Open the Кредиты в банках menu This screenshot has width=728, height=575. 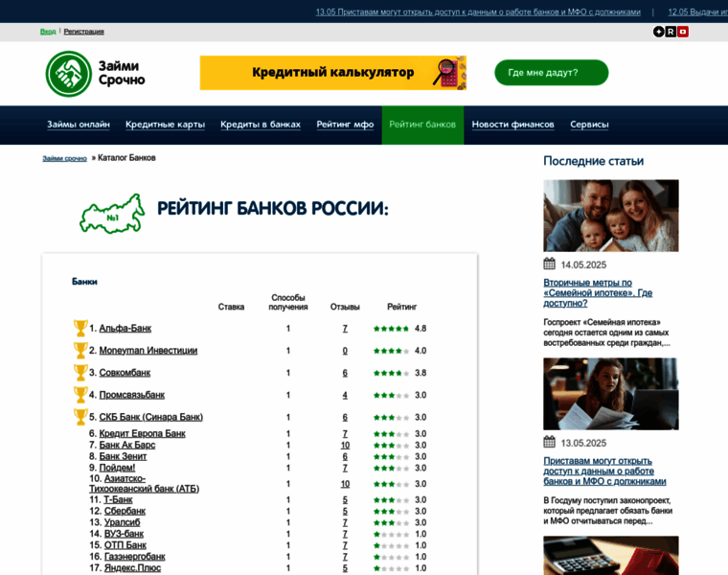point(261,125)
